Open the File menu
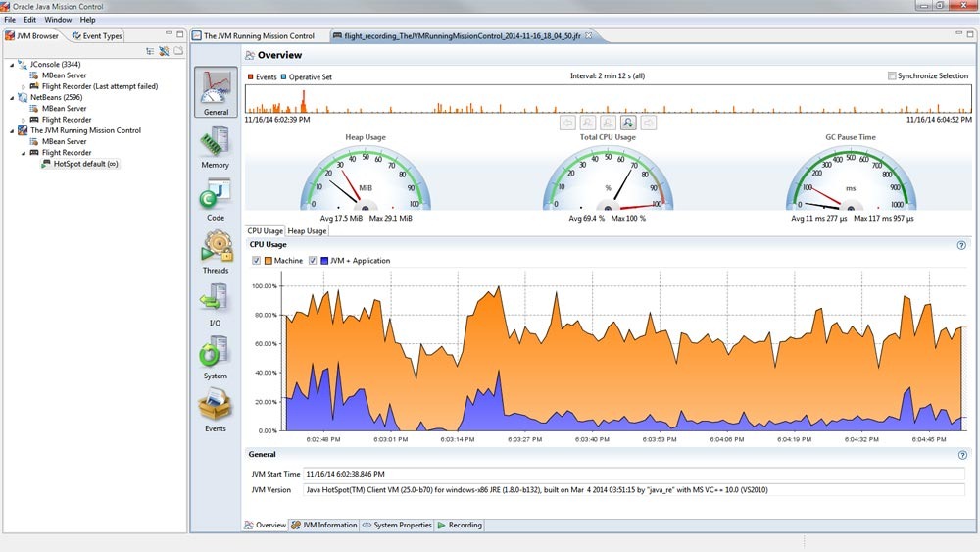This screenshot has height=552, width=980. (10, 20)
